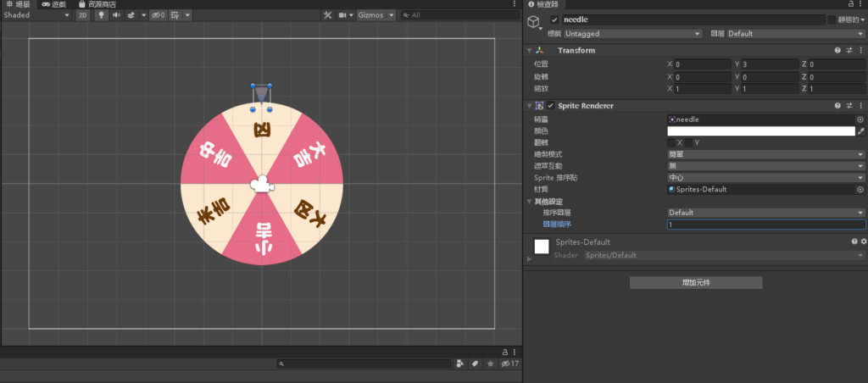Viewport: 868px width, 383px height.
Task: Open the sprite object picker circle
Action: click(860, 120)
